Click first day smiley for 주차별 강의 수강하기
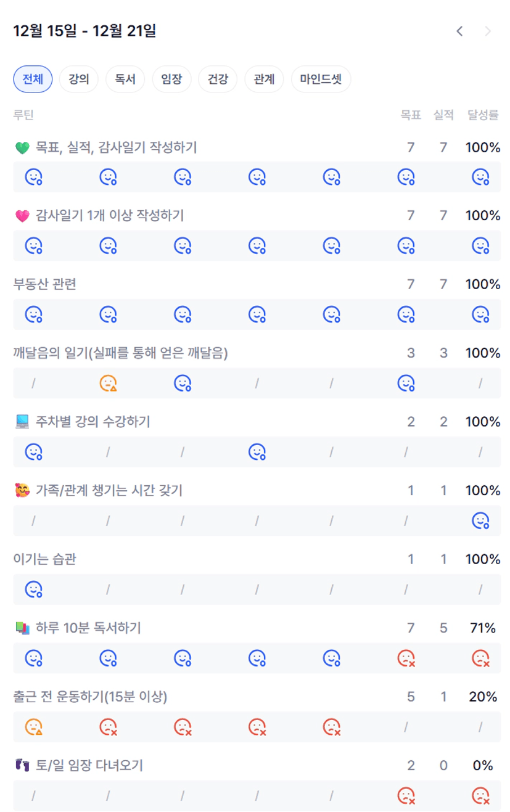Screen dimensions: 510x812 tap(33, 452)
